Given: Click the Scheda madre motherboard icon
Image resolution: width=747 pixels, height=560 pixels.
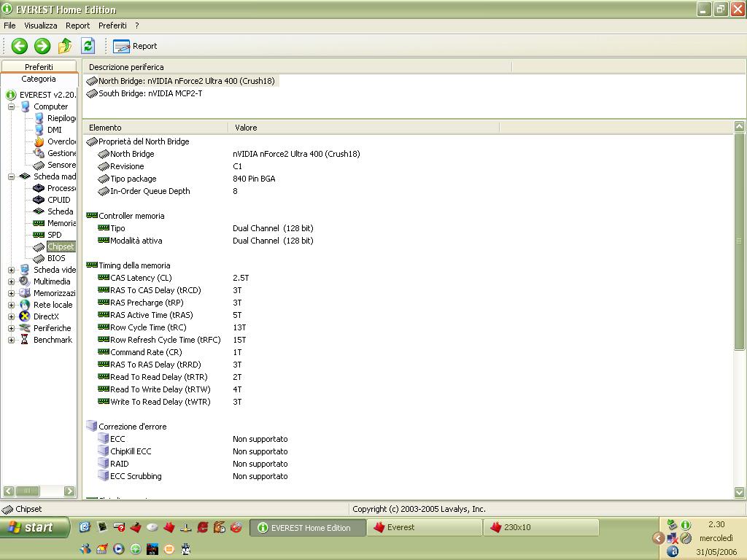Looking at the screenshot, I should pyautogui.click(x=25, y=176).
